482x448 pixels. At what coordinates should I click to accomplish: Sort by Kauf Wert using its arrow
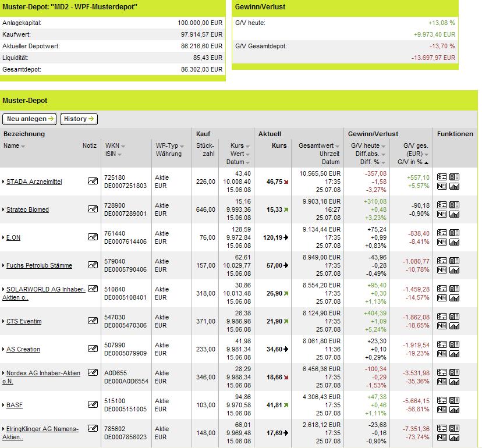coord(248,154)
